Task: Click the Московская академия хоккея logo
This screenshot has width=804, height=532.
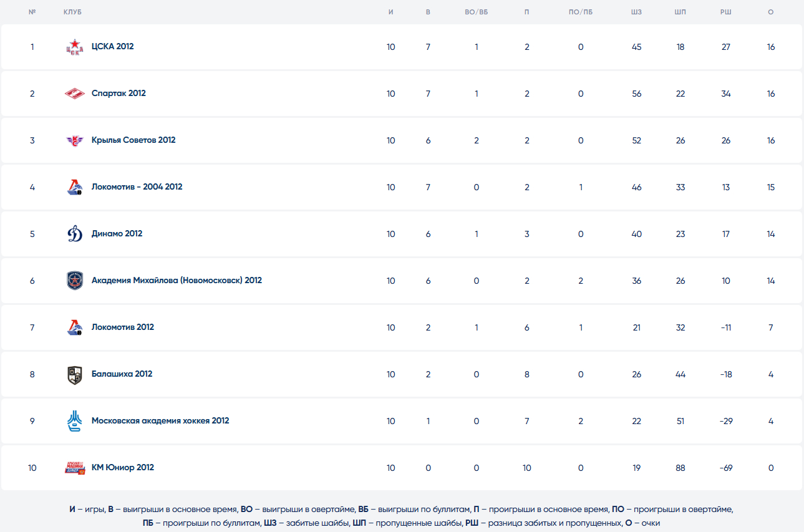Action: point(74,421)
